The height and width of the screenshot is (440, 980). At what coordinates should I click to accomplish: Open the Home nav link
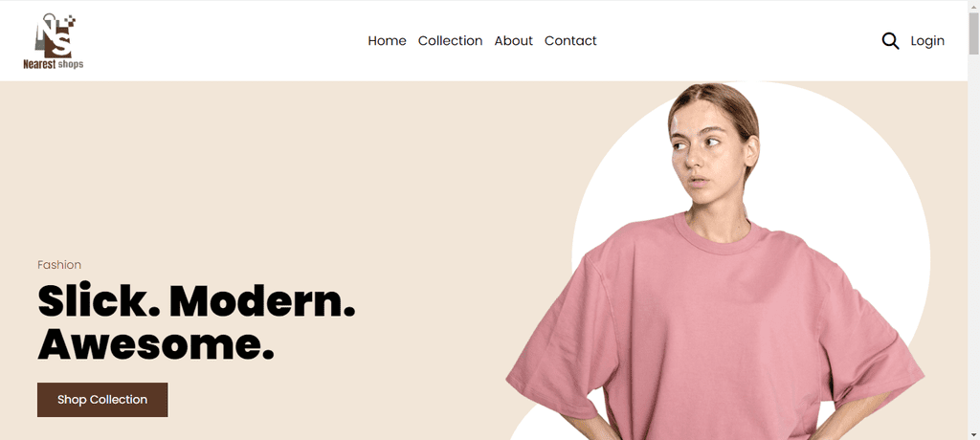coord(387,40)
